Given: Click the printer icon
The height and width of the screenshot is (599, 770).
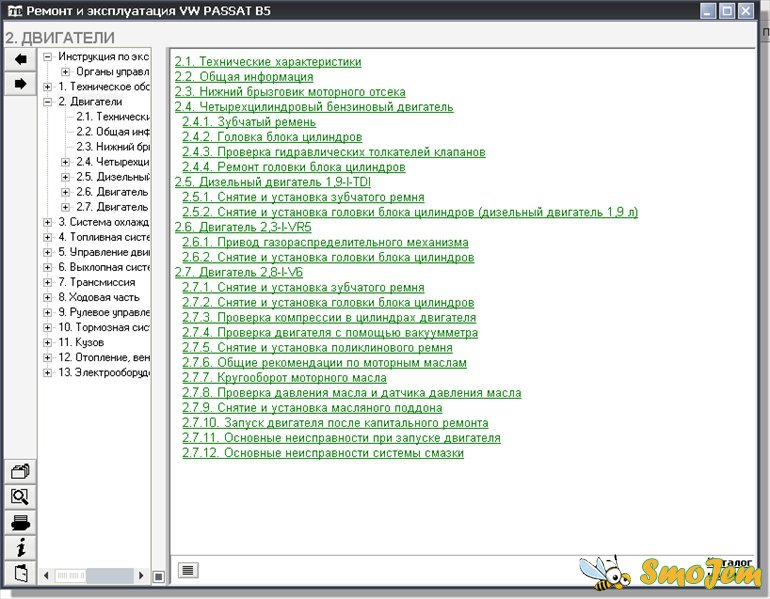Looking at the screenshot, I should pos(20,522).
